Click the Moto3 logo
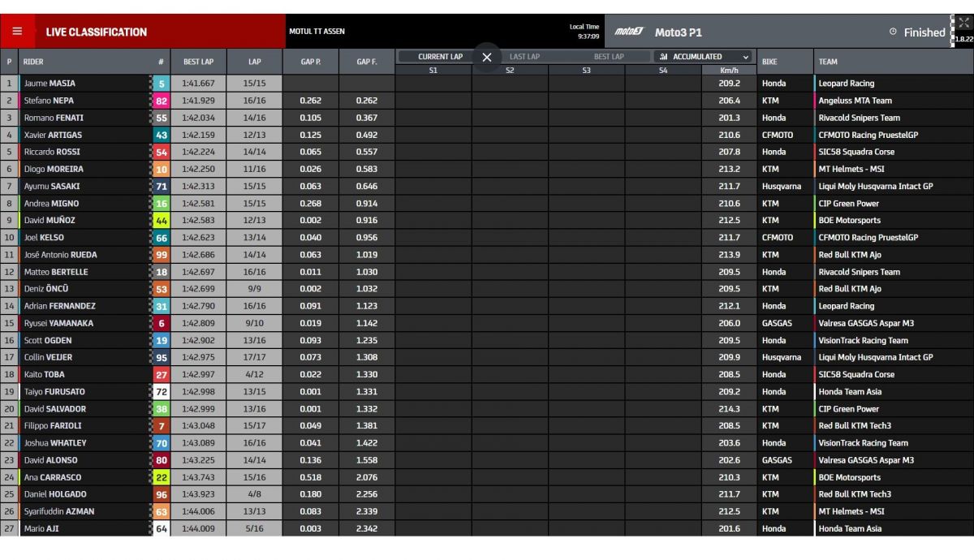Image resolution: width=974 pixels, height=560 pixels. (627, 32)
